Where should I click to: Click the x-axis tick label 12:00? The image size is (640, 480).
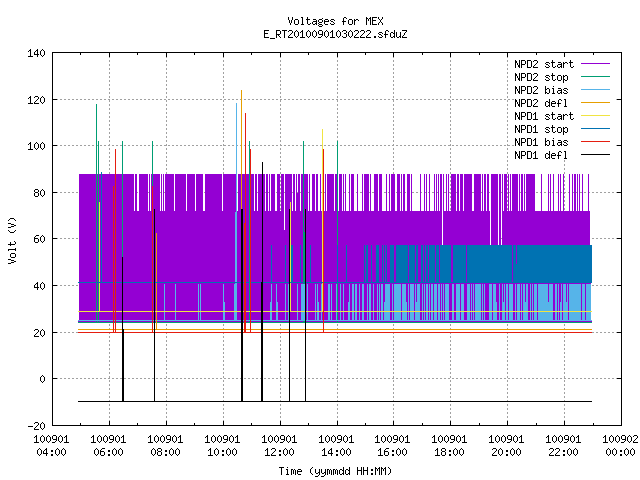click(x=279, y=453)
